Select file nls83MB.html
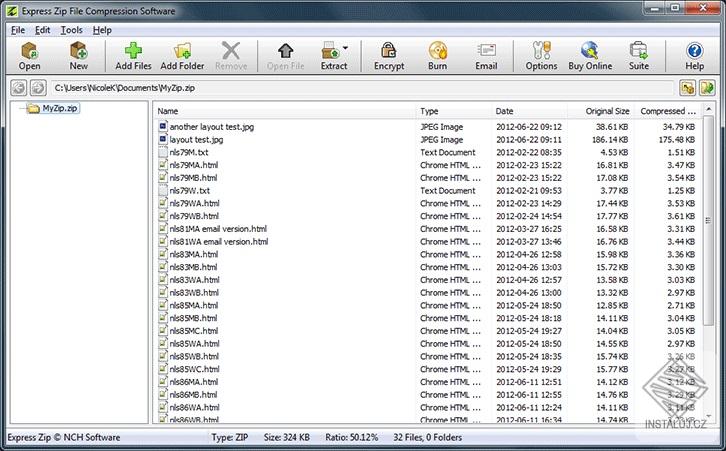Screen dimensions: 726x451 pyautogui.click(x=193, y=267)
